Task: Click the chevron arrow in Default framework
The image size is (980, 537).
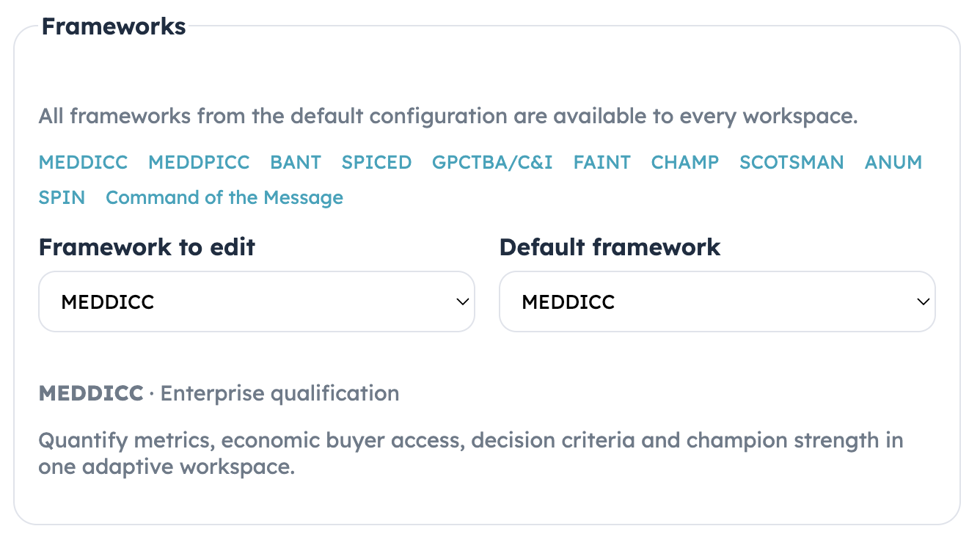Action: 923,302
